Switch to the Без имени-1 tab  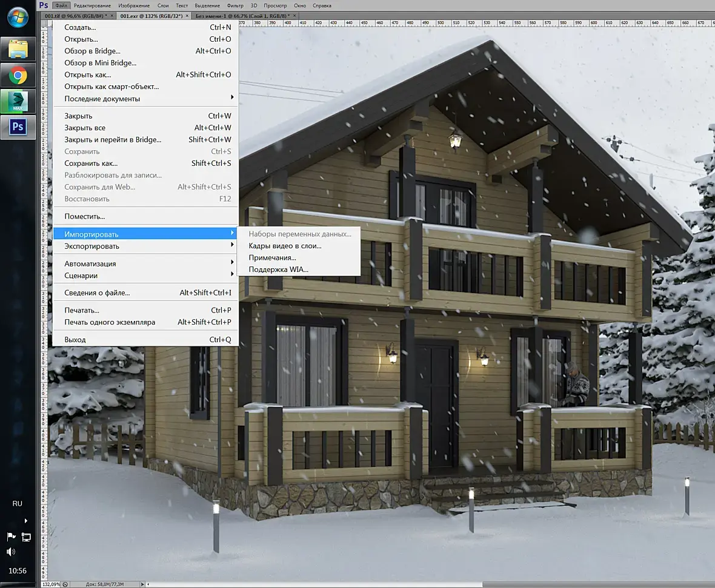point(242,16)
